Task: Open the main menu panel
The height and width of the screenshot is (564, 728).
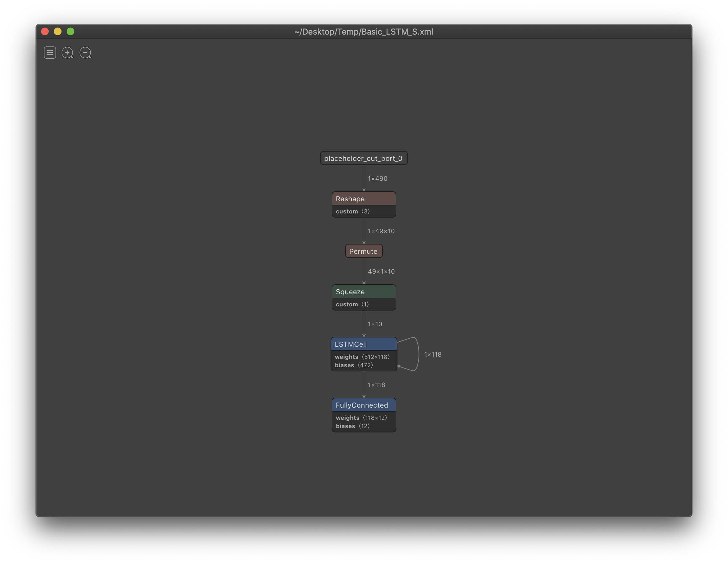Action: (49, 52)
